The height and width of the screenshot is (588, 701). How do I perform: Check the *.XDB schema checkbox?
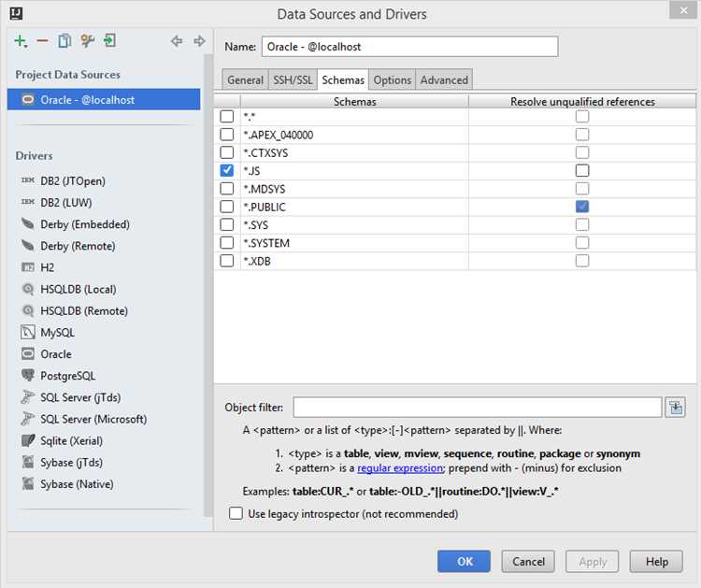coord(227,261)
